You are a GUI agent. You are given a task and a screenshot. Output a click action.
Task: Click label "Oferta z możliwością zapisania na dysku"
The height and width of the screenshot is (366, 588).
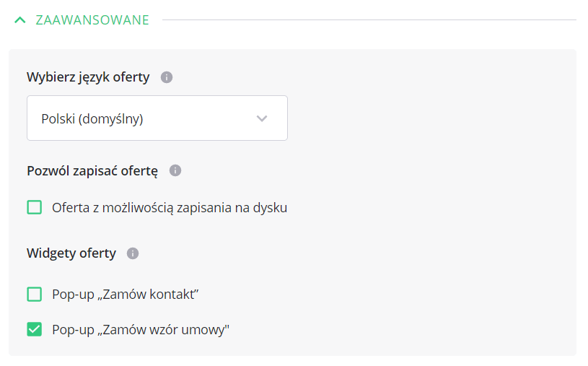click(170, 208)
